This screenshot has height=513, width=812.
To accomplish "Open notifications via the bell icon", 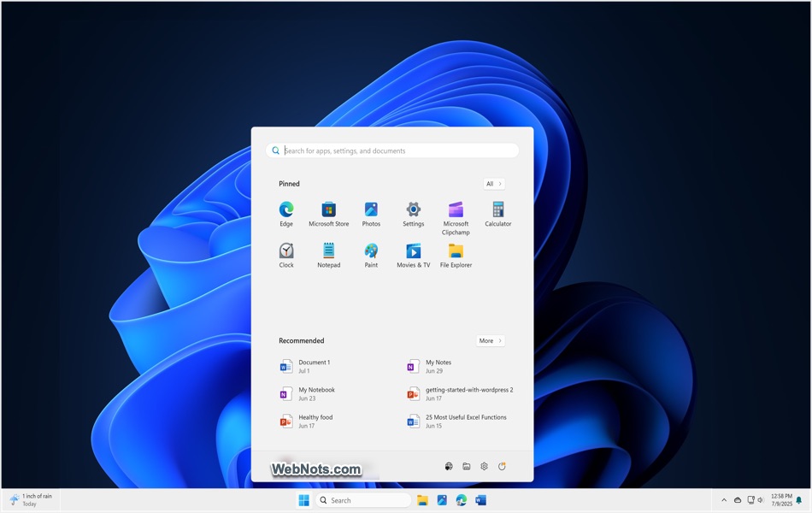I will [x=799, y=500].
